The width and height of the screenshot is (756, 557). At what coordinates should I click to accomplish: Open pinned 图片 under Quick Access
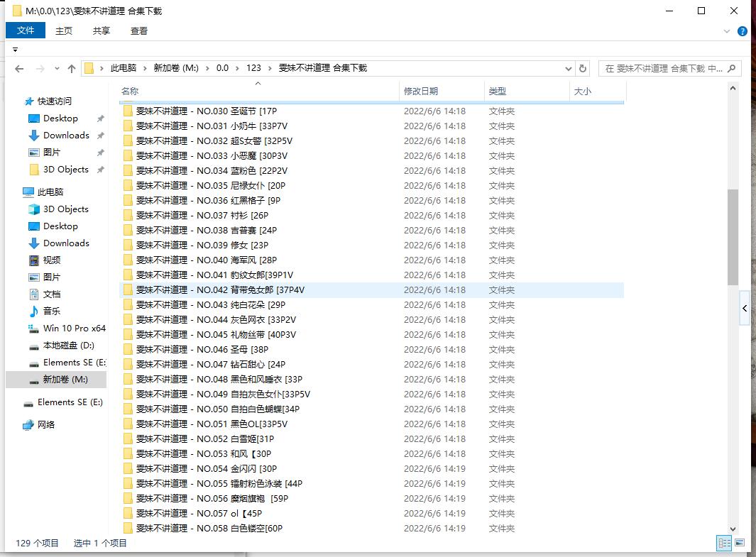pos(52,153)
